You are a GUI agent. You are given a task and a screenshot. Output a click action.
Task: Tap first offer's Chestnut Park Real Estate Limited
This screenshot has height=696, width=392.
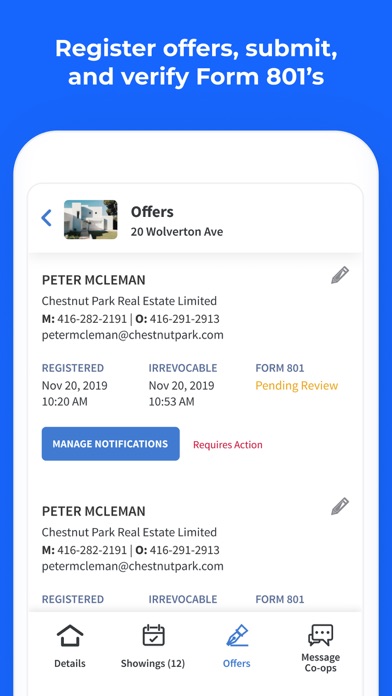[x=129, y=301]
